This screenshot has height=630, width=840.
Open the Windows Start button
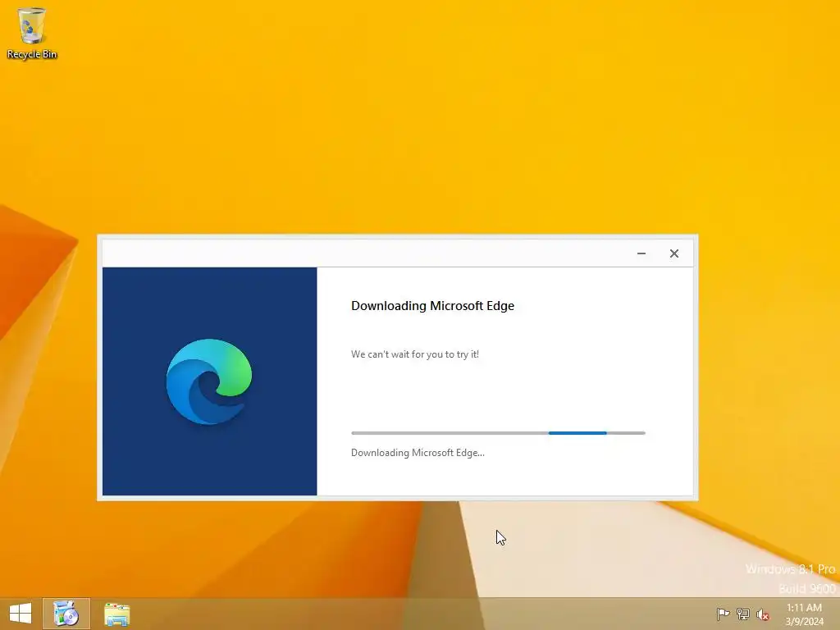(21, 614)
